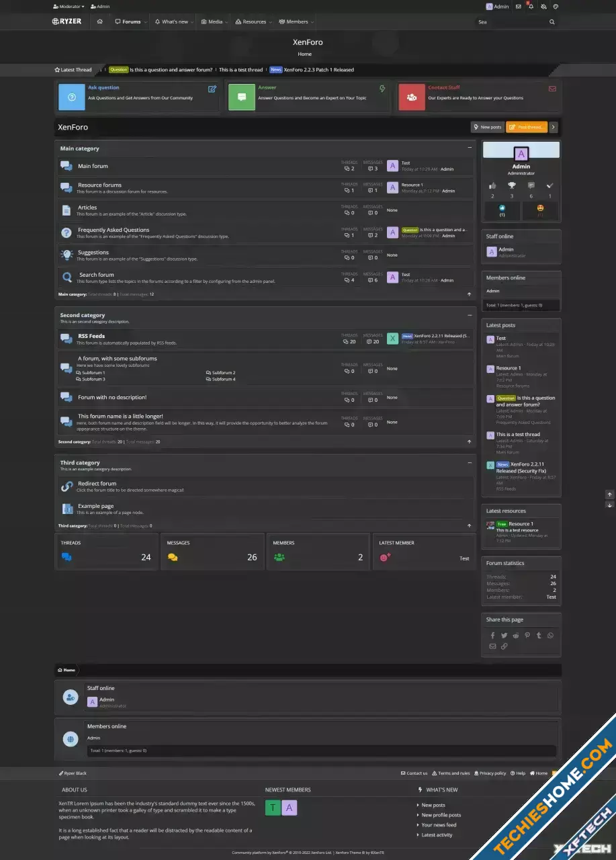Click the Home breadcrumb at bottom
The height and width of the screenshot is (860, 616).
67,670
